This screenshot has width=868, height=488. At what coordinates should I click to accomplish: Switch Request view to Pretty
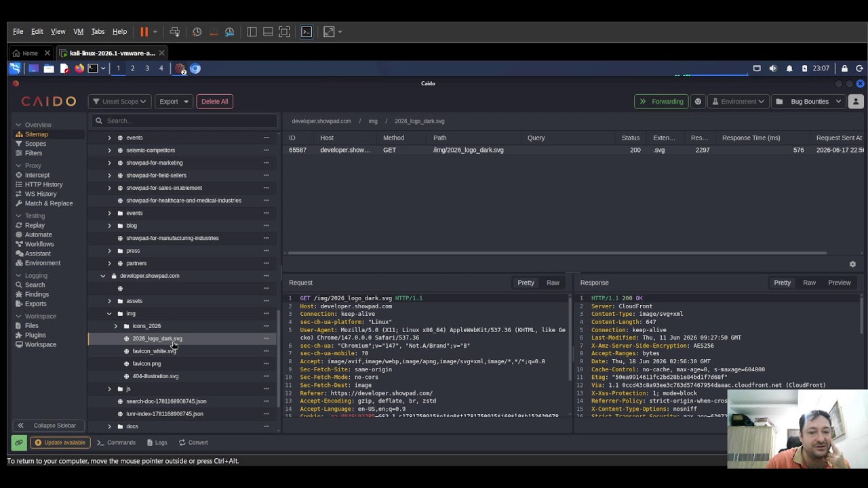coord(526,283)
